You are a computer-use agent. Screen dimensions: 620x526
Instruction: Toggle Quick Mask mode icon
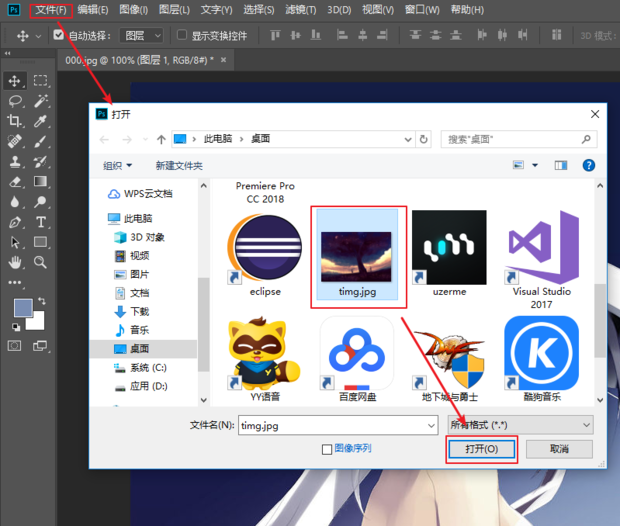point(15,346)
